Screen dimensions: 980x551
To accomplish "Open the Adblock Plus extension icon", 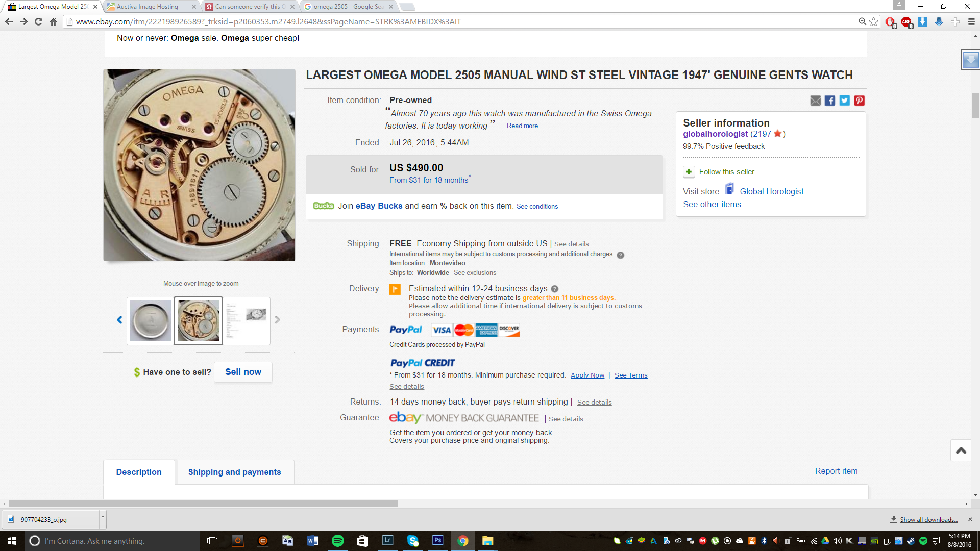I will coord(906,21).
